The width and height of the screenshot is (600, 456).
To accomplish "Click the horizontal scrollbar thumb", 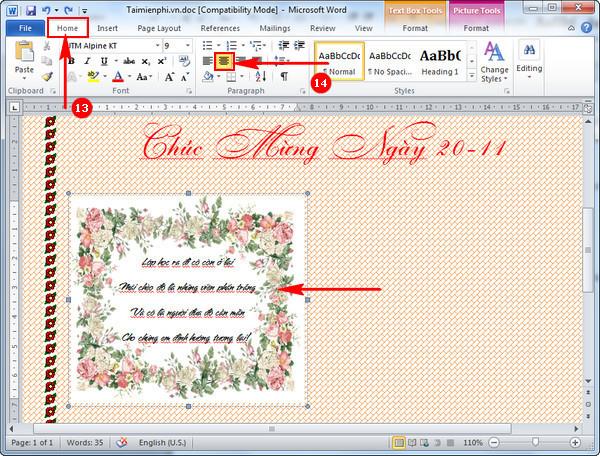I will [272, 428].
